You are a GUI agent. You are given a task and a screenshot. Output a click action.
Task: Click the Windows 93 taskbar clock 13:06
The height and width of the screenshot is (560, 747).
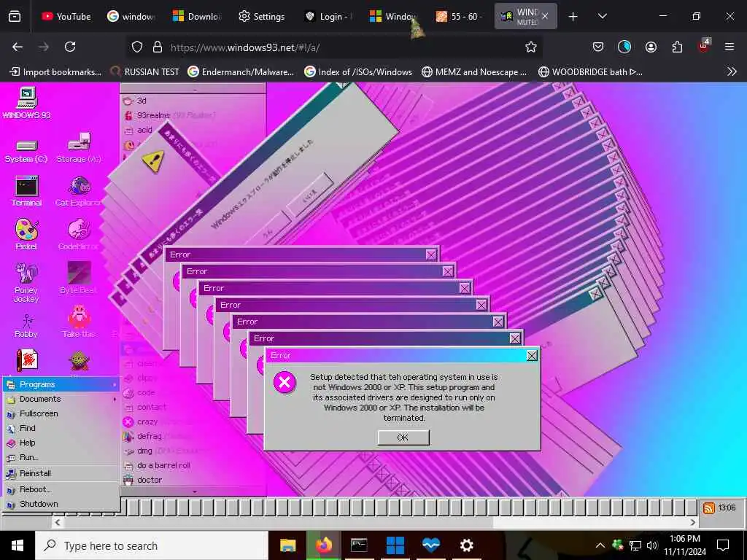727,507
